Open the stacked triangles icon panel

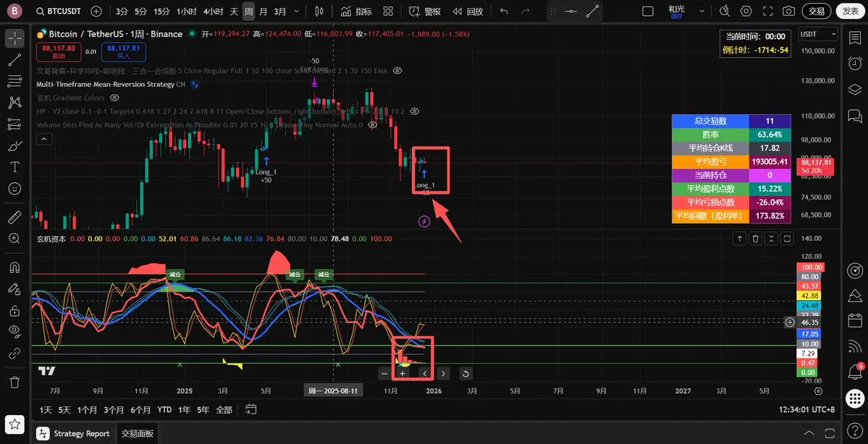[855, 296]
